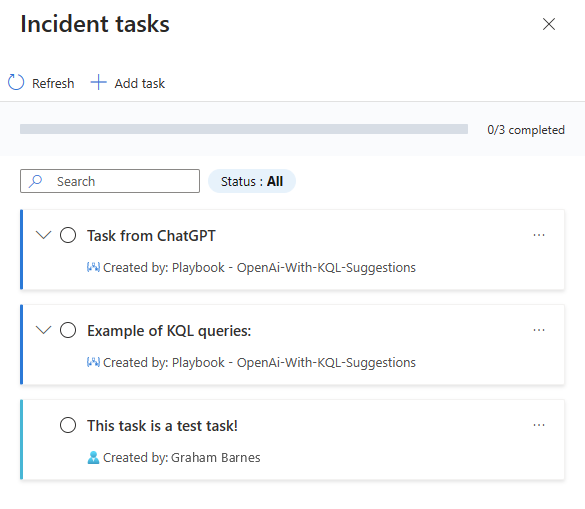
Task: Click into the Search input field
Action: (x=110, y=181)
